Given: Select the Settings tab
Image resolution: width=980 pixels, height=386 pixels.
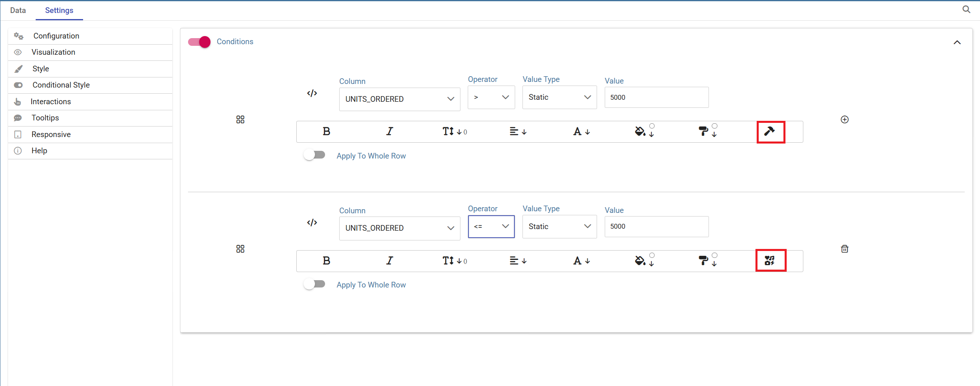Looking at the screenshot, I should (59, 11).
